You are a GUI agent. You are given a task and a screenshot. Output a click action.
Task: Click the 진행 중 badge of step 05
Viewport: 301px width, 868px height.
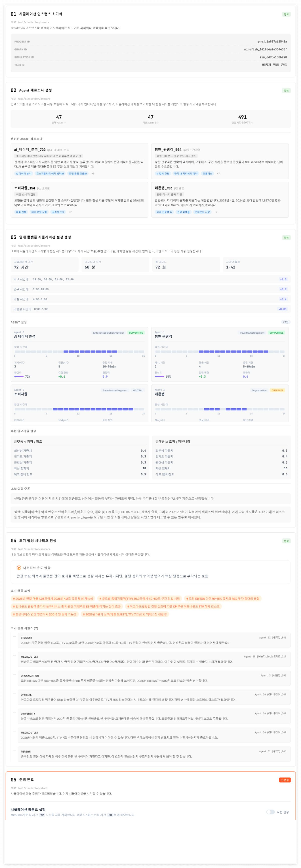coord(285,780)
